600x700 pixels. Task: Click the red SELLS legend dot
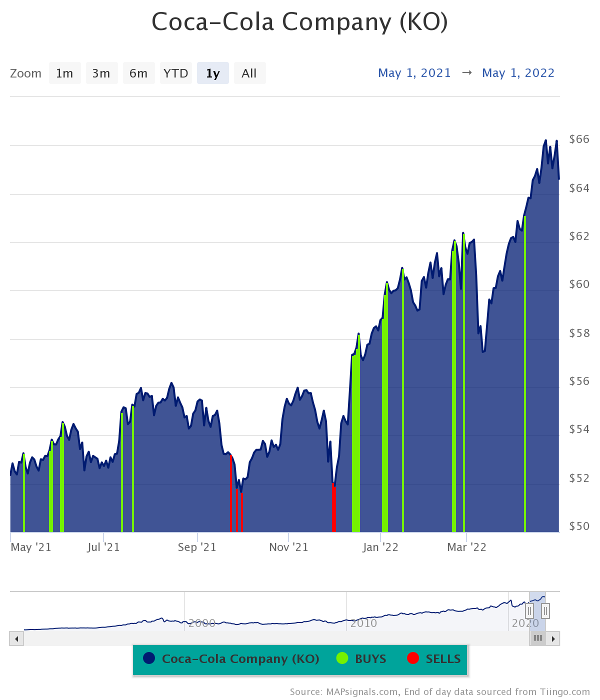tap(413, 658)
